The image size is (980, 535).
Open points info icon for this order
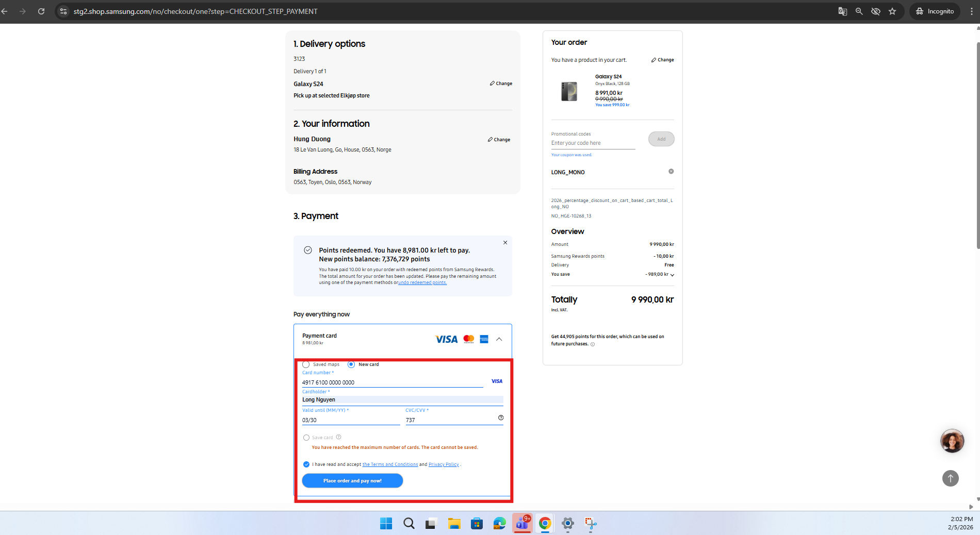point(593,344)
